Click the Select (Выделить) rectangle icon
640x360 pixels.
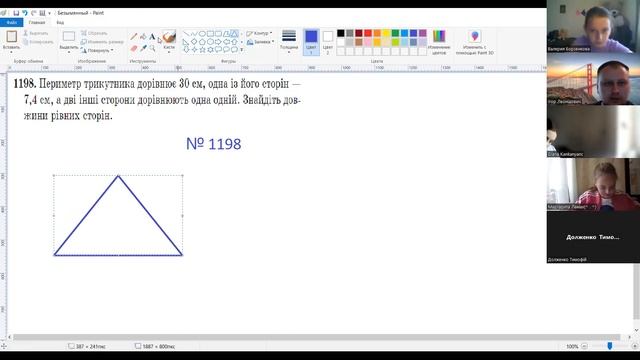pos(69,36)
